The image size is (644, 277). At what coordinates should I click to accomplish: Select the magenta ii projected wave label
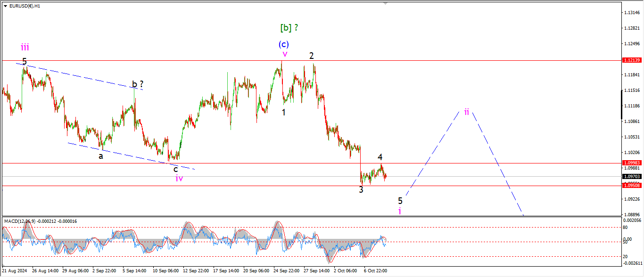pyautogui.click(x=466, y=112)
